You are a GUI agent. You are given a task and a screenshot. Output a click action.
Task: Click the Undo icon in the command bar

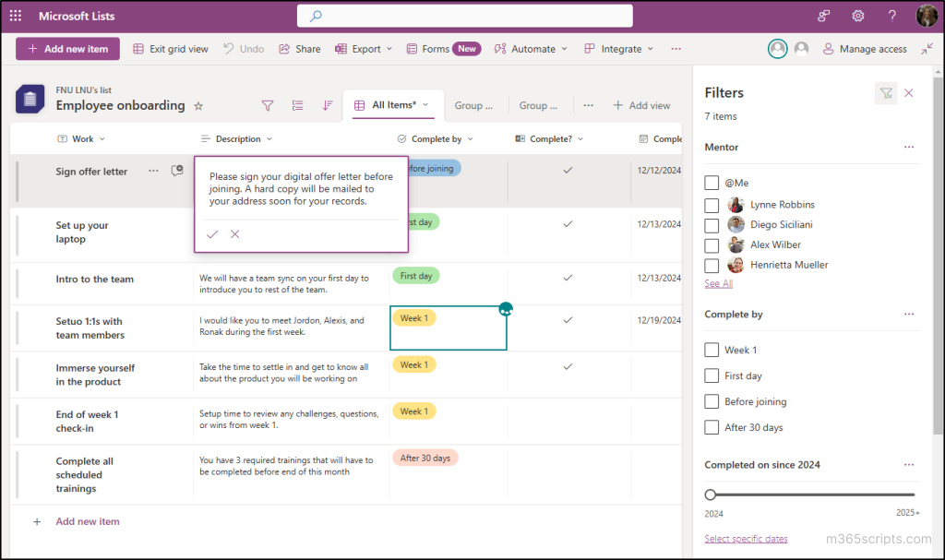point(243,48)
